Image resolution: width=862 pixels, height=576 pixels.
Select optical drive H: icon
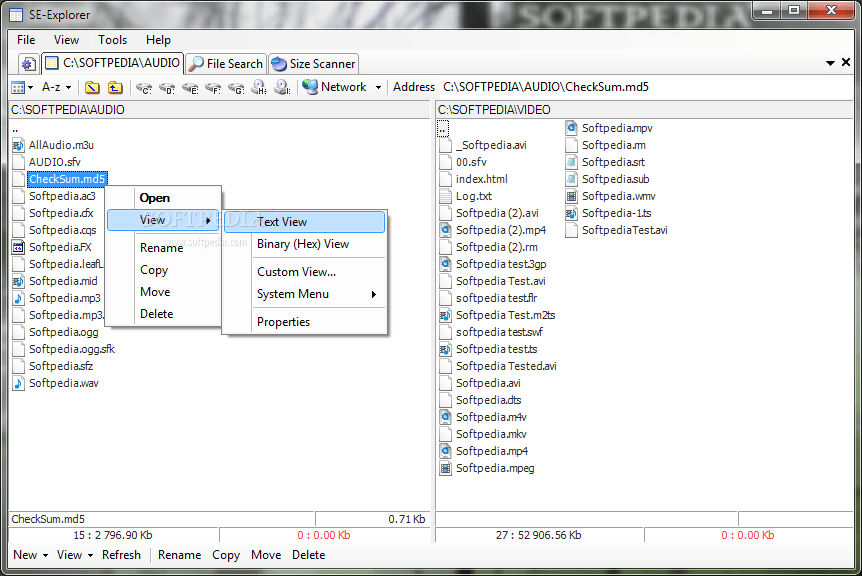[x=259, y=87]
